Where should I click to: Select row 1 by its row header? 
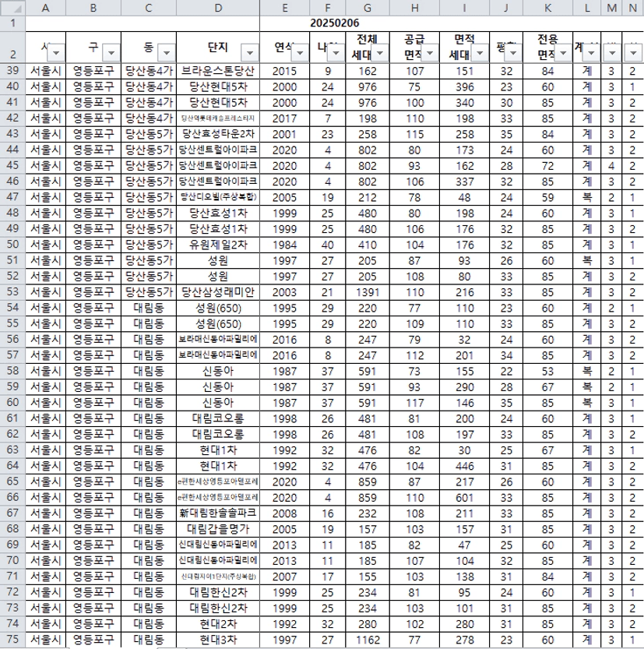point(12,23)
